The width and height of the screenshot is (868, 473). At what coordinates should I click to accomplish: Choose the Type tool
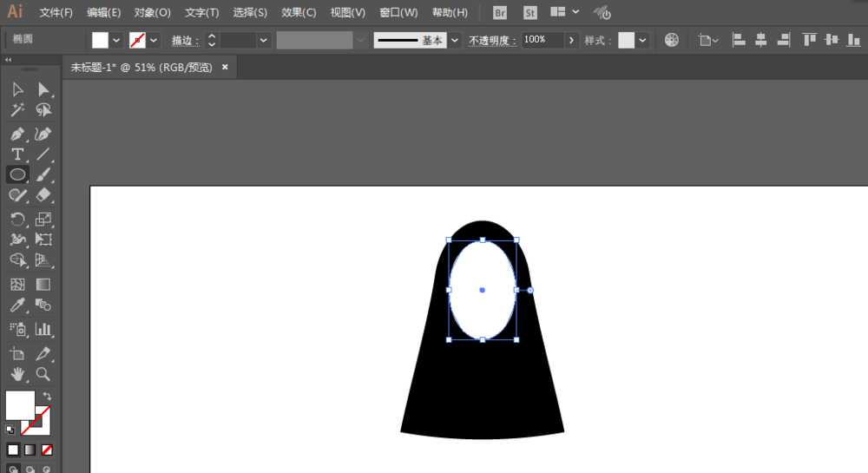pyautogui.click(x=17, y=154)
